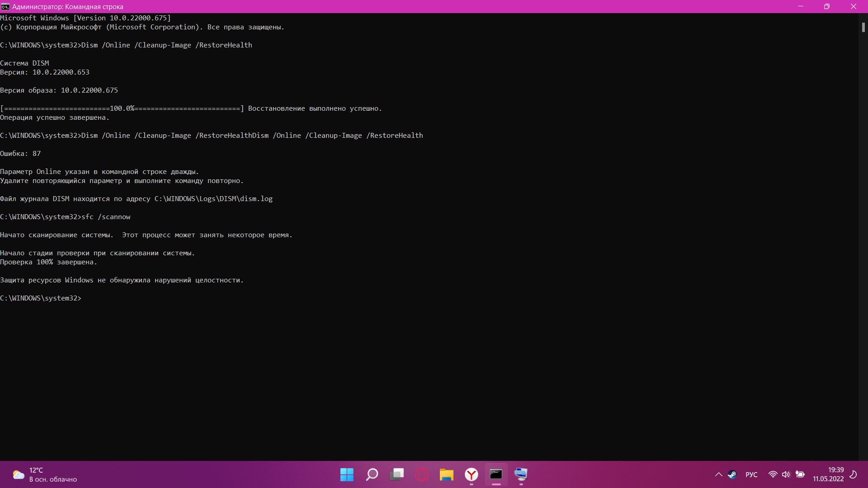Open the focus assist moon icon
Image resolution: width=868 pixels, height=488 pixels.
[x=854, y=474]
